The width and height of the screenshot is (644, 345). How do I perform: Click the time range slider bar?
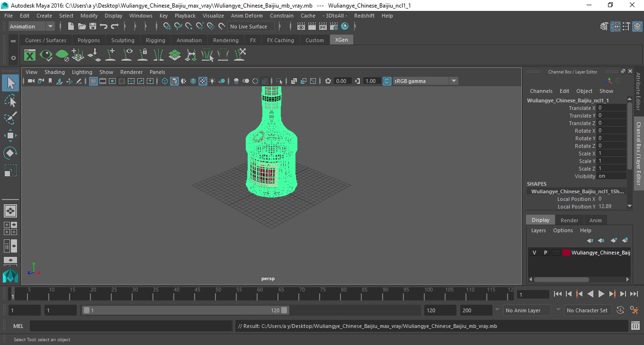pyautogui.click(x=185, y=310)
